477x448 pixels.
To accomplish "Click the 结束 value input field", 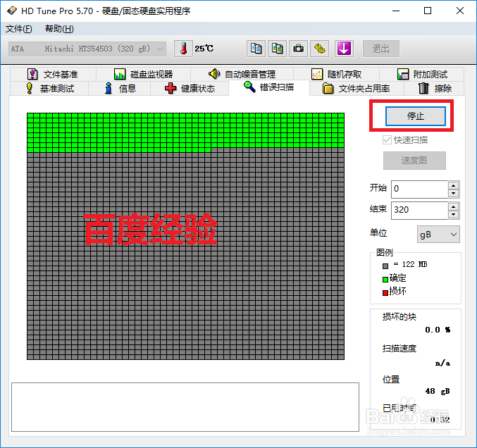I will point(419,210).
